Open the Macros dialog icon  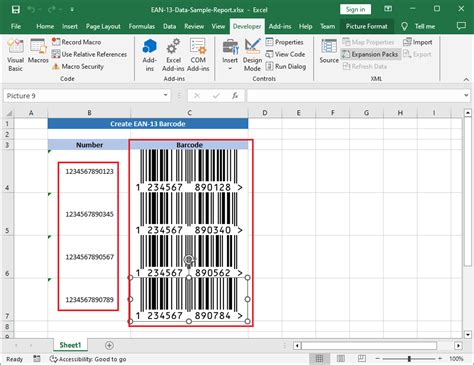pyautogui.click(x=38, y=51)
